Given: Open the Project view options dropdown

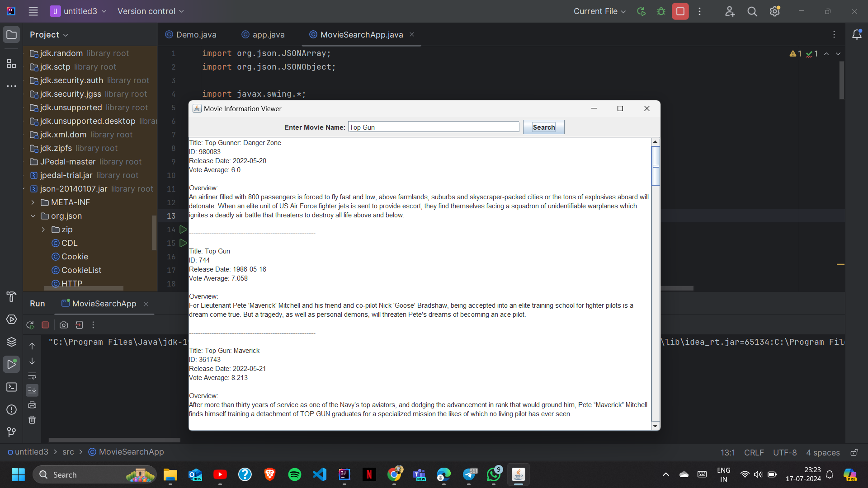Looking at the screenshot, I should tap(49, 35).
